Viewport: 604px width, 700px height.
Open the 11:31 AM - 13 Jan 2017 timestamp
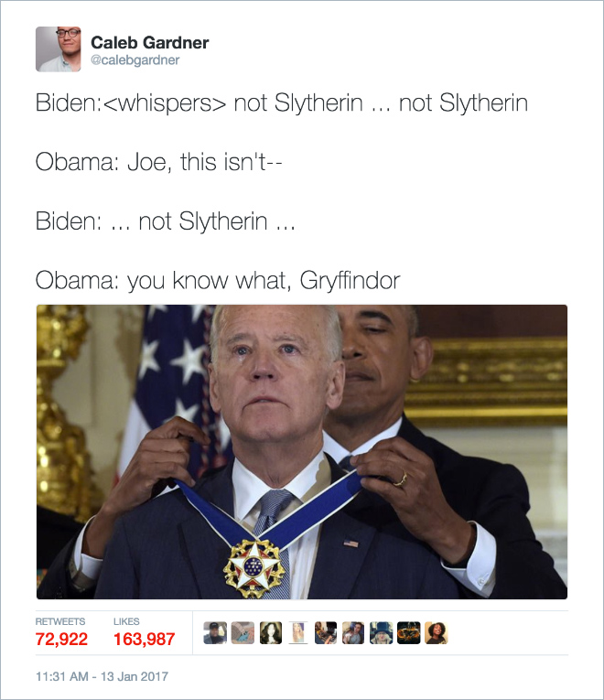[102, 676]
